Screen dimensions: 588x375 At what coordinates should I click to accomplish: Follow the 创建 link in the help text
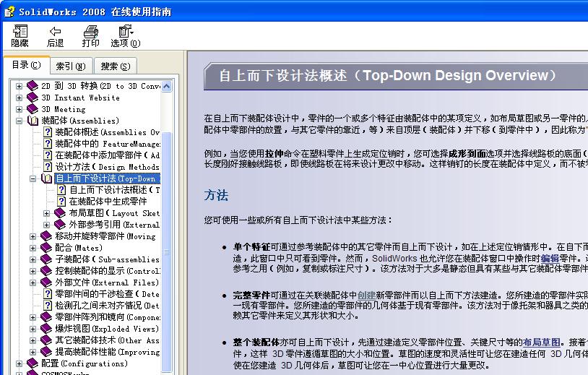pyautogui.click(x=367, y=295)
